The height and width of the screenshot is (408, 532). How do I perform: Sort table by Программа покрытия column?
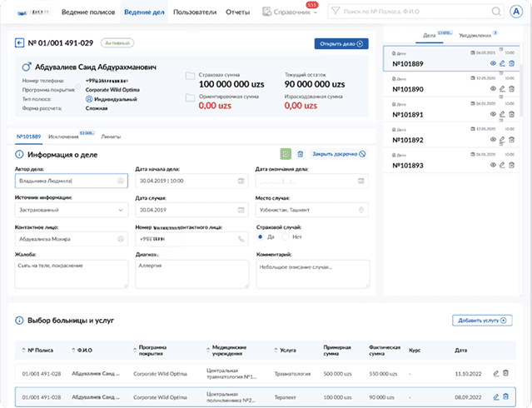[x=135, y=351]
